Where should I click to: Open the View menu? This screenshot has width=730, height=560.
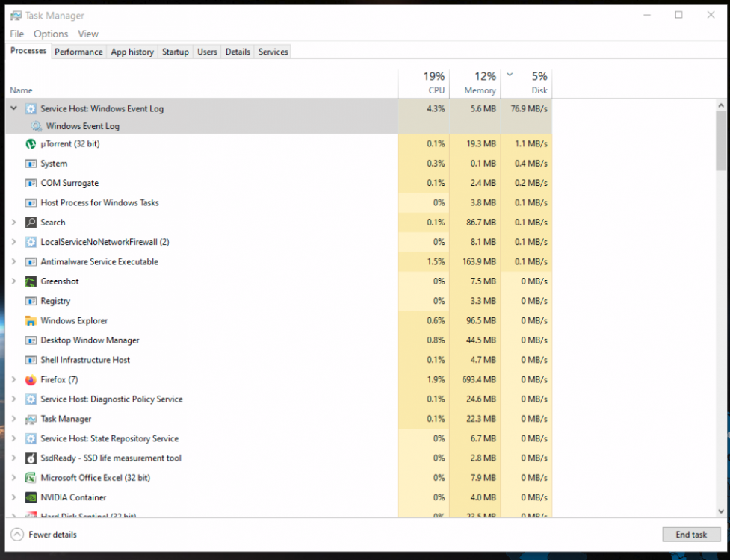[x=88, y=34]
